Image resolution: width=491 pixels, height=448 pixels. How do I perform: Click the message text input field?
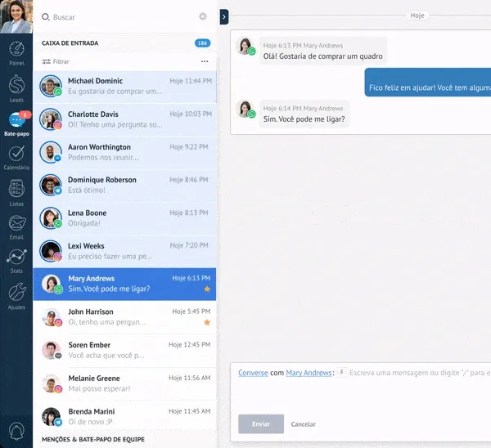420,373
